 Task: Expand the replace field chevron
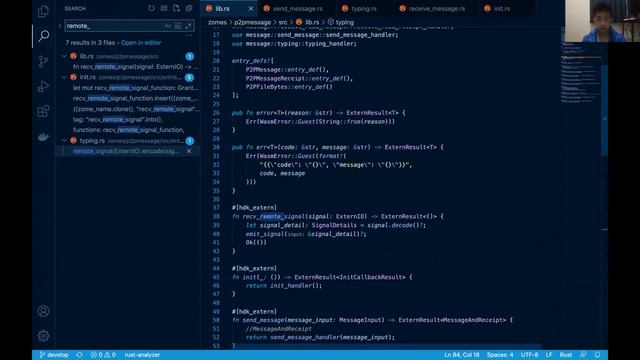tap(60, 26)
